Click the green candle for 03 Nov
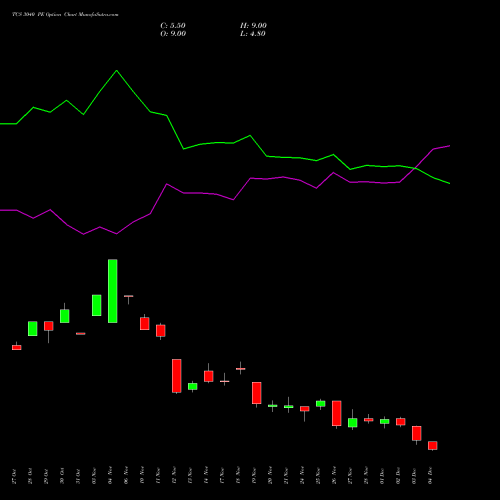Image resolution: width=500 pixels, height=500 pixels. point(97,305)
